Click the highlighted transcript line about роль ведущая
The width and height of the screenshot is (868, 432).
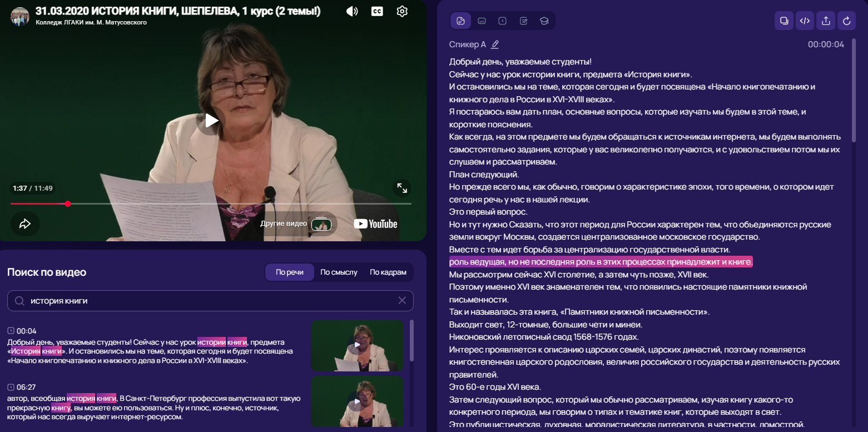click(601, 262)
